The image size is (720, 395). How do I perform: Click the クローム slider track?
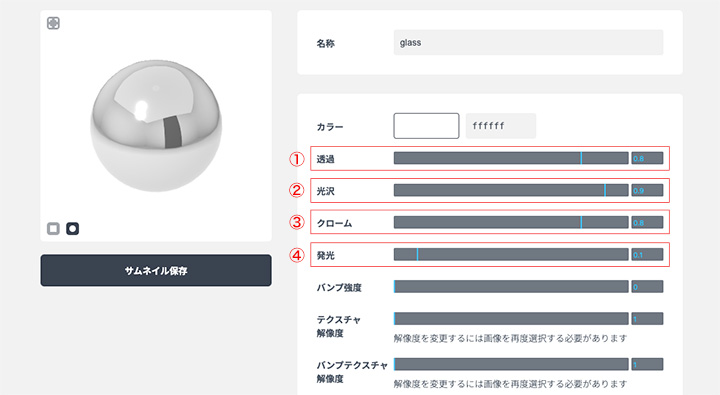coord(511,222)
